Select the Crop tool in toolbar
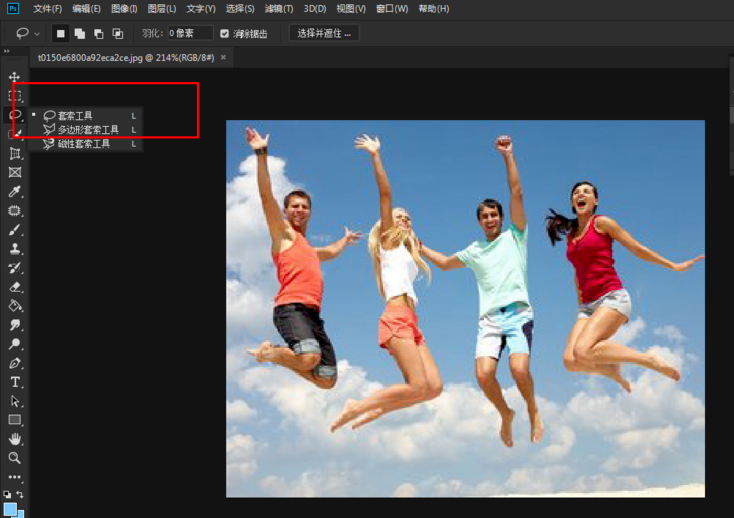 pyautogui.click(x=15, y=153)
